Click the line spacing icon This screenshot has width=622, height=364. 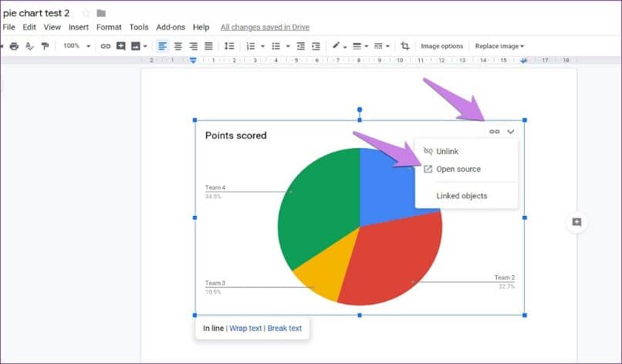click(229, 46)
